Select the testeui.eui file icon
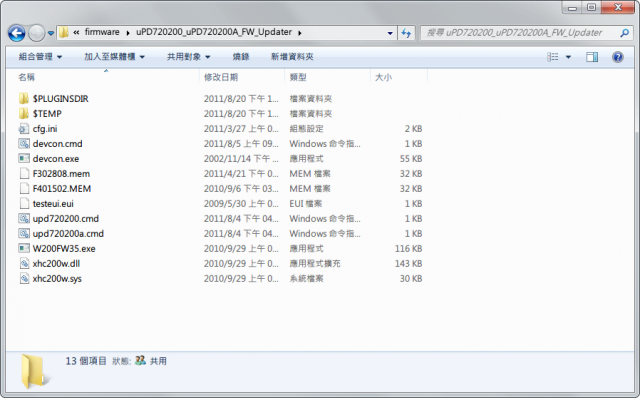The width and height of the screenshot is (640, 398). [24, 203]
